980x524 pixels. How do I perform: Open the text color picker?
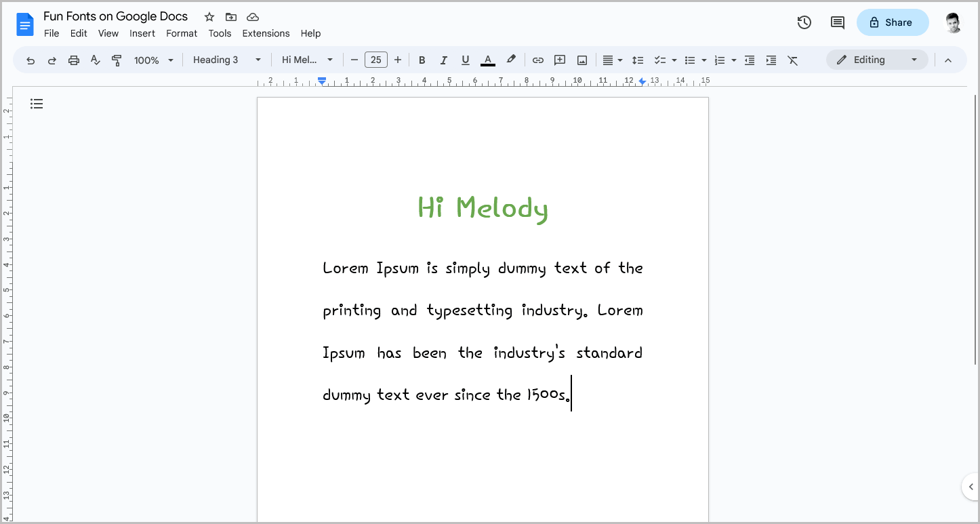487,60
